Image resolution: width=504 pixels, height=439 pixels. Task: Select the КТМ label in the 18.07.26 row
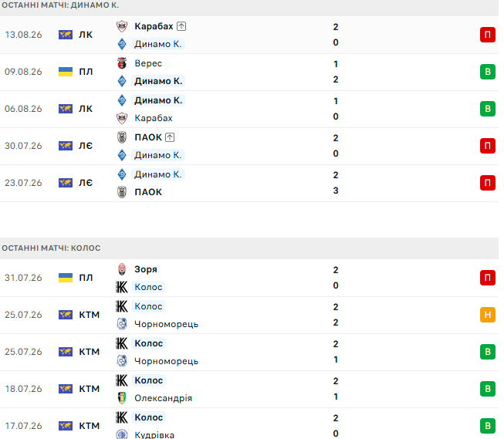coord(90,389)
